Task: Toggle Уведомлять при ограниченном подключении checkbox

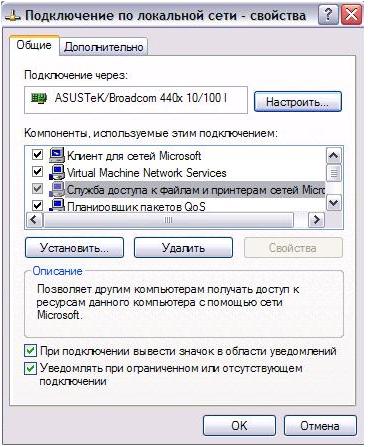Action: [31, 369]
